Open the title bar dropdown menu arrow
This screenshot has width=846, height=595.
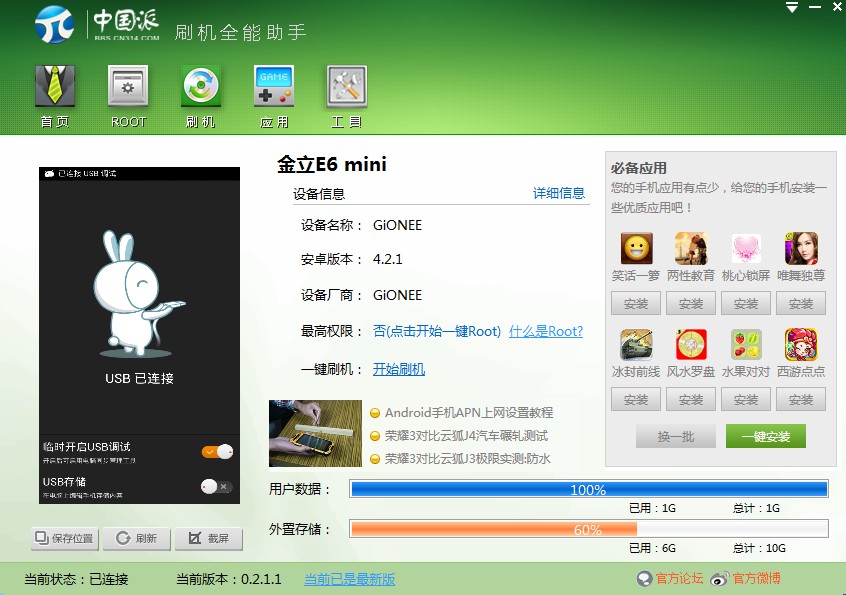pos(792,7)
